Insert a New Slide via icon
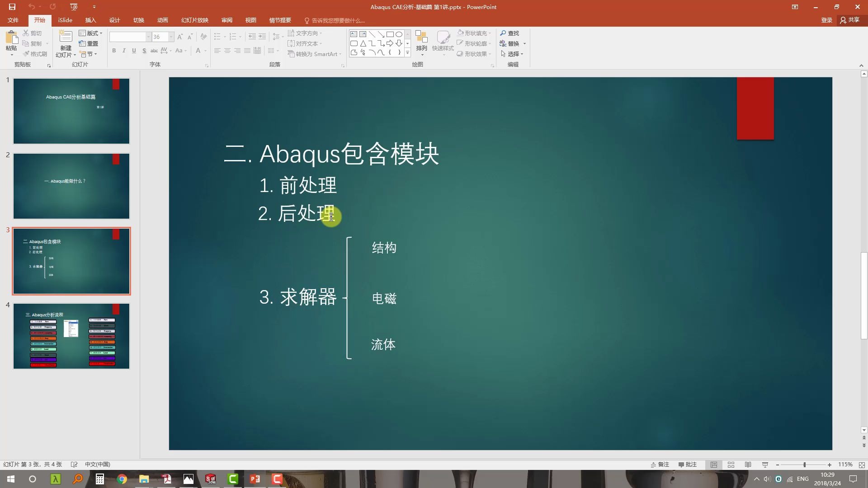868x488 pixels. pyautogui.click(x=66, y=37)
